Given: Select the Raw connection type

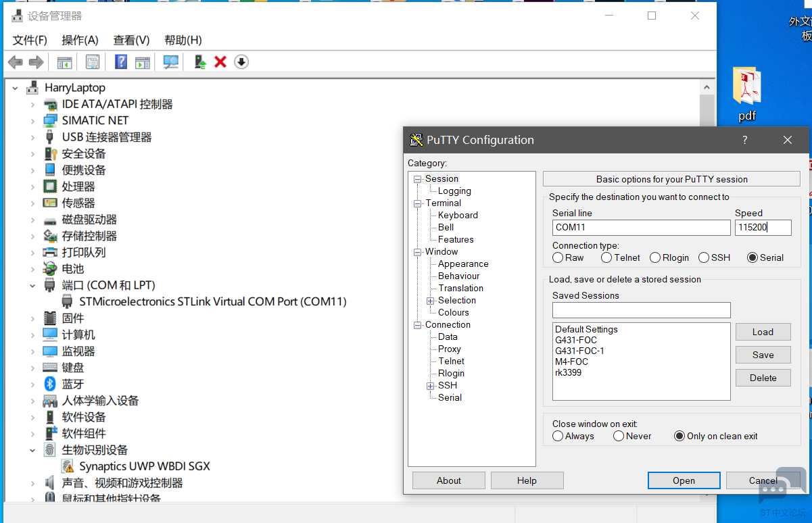Looking at the screenshot, I should point(558,257).
